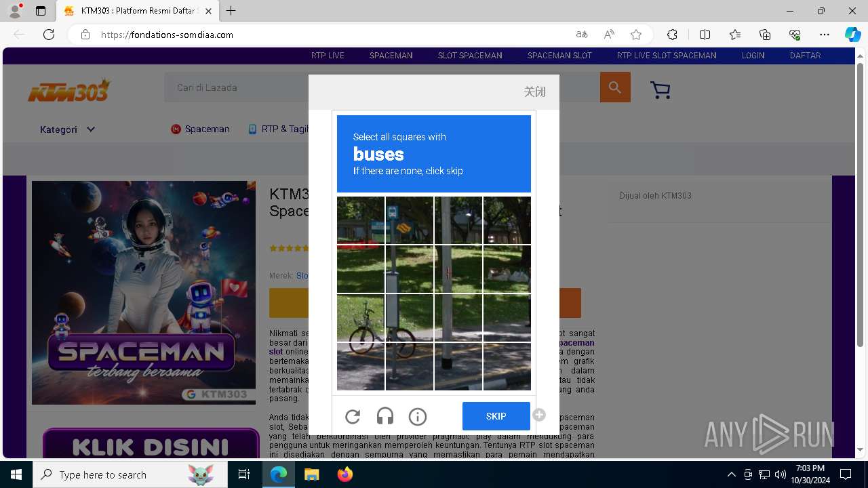Viewport: 868px width, 488px height.
Task: Open SLOT SPACEMAN menu item
Action: click(x=470, y=56)
